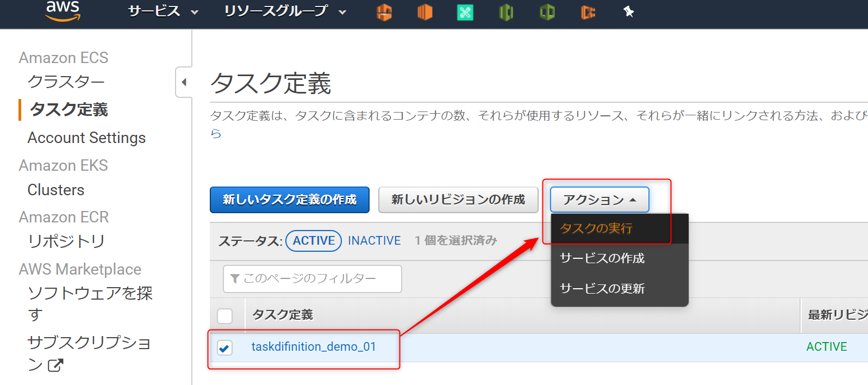Open the green open-box shortcut icon

(547, 12)
